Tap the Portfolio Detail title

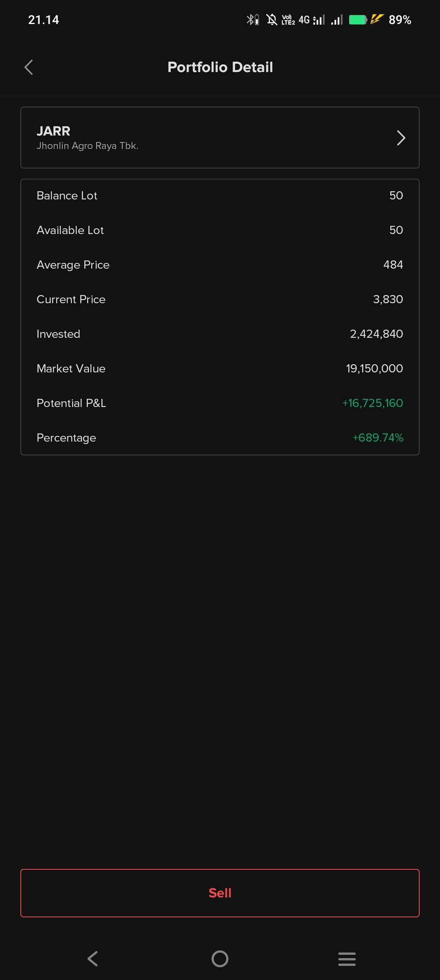coord(220,67)
